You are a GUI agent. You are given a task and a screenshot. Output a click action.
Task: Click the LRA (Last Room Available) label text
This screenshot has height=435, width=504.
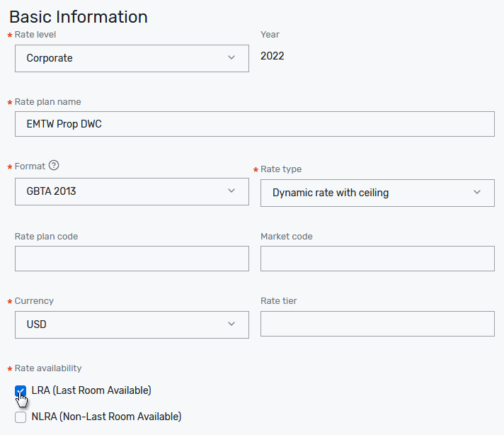(x=91, y=390)
